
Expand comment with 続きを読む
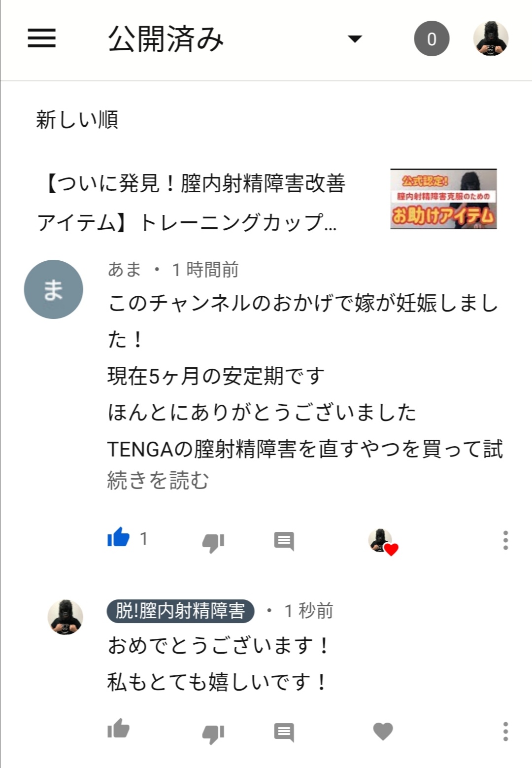click(158, 480)
